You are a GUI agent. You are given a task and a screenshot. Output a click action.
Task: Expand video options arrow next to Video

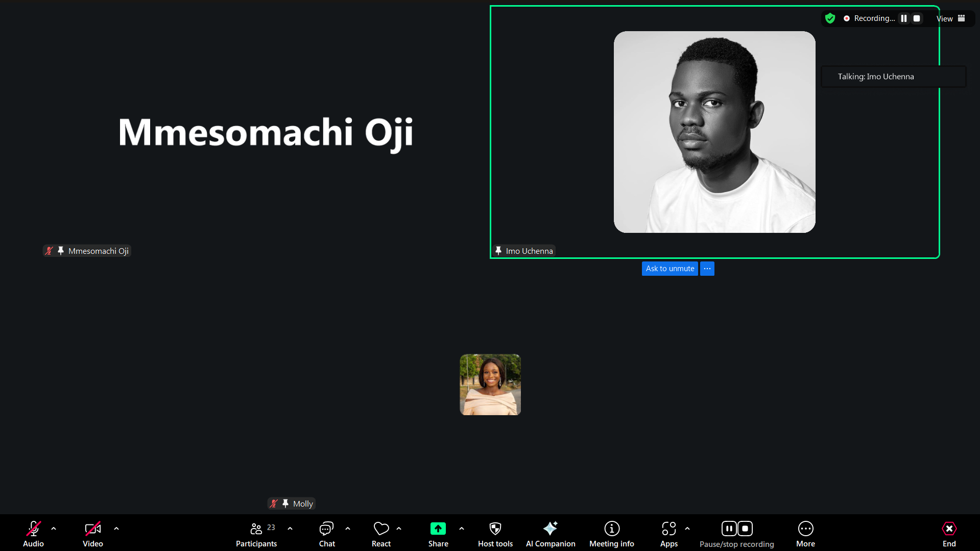(116, 529)
